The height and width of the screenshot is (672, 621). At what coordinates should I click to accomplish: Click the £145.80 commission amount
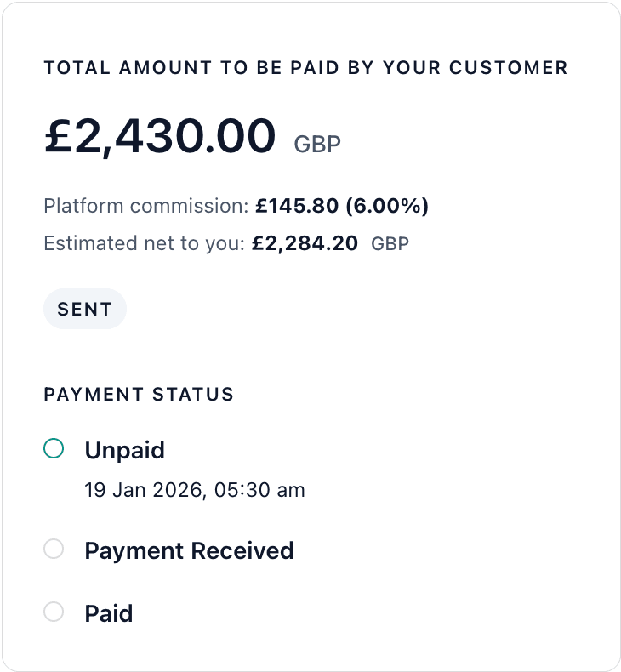pyautogui.click(x=297, y=206)
